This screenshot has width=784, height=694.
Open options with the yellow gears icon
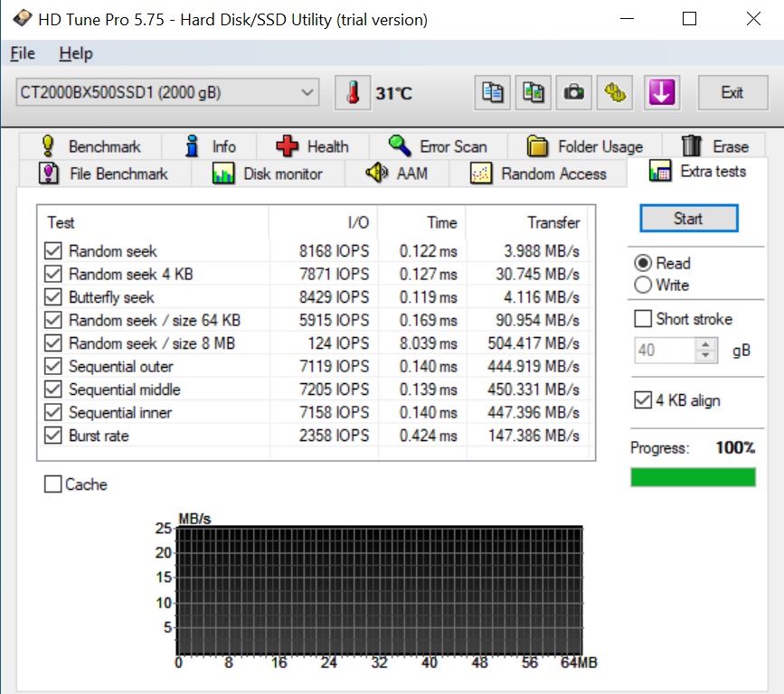click(x=616, y=92)
